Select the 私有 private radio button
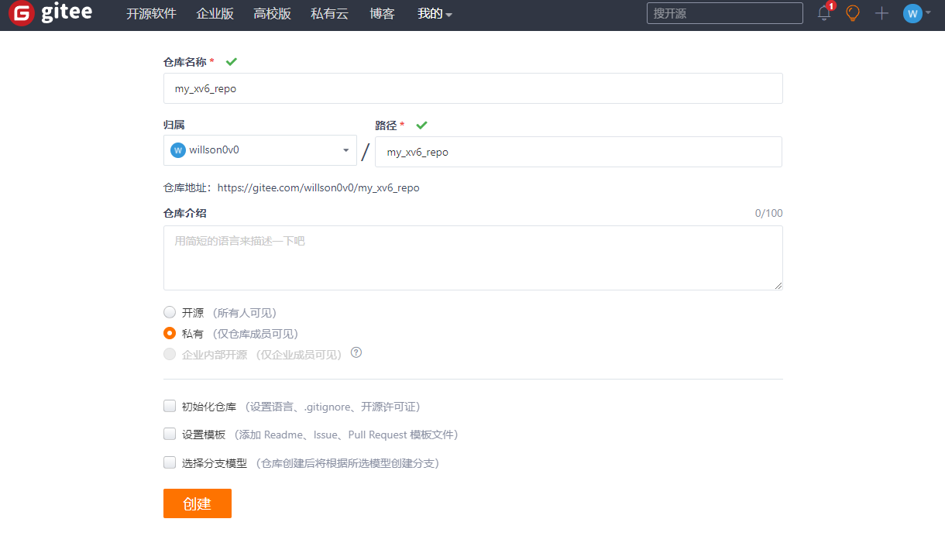945x560 pixels. coord(170,333)
